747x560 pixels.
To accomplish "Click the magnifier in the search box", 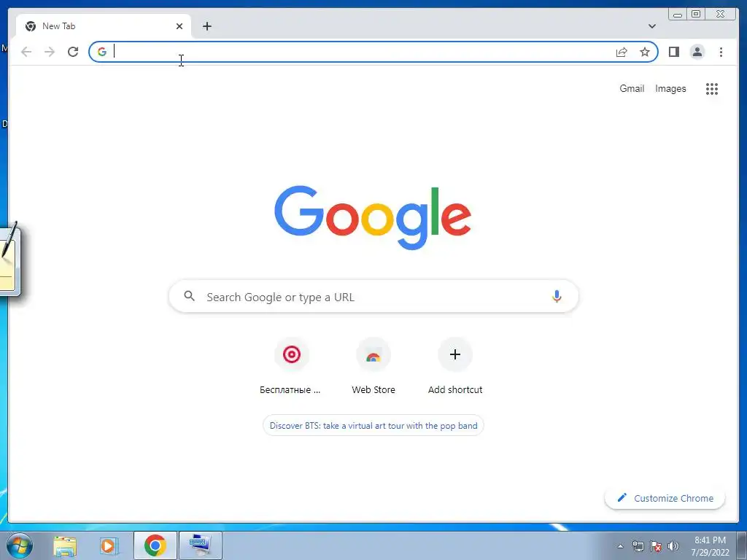I will coord(190,296).
